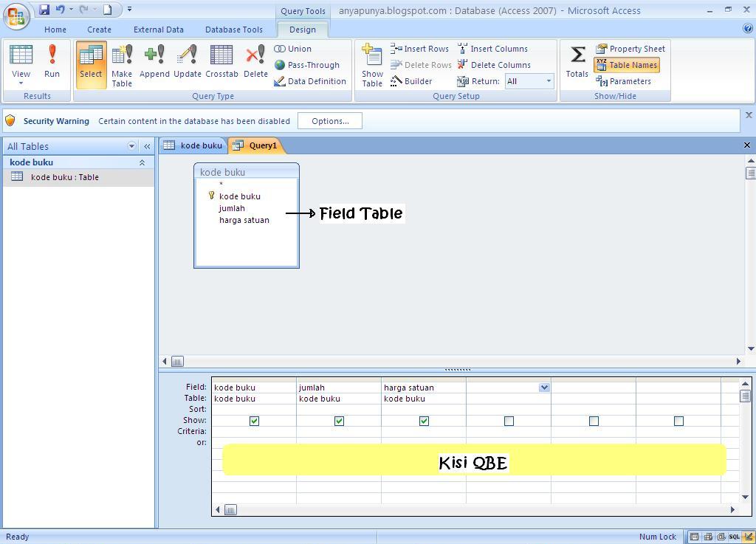756x544 pixels.
Task: Select the Pass-Through query option
Action: click(306, 65)
